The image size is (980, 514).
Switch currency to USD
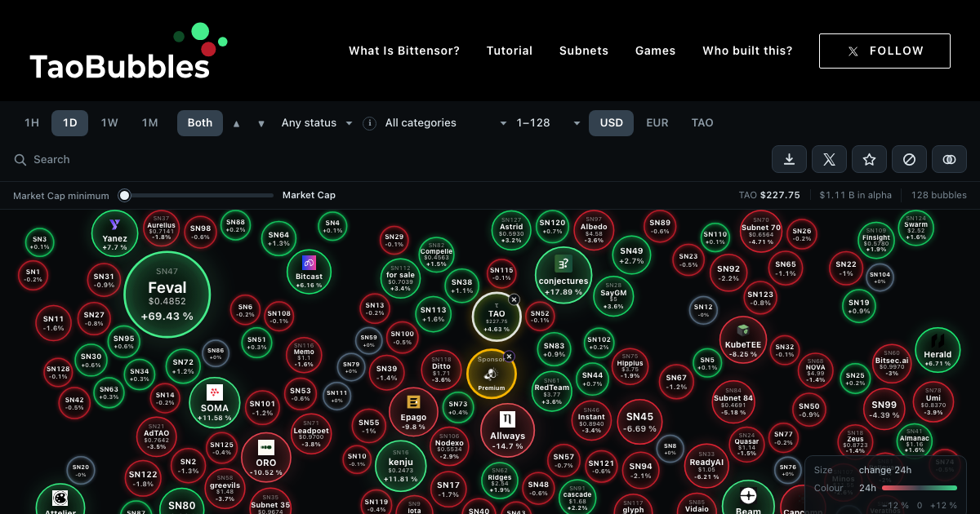[612, 123]
